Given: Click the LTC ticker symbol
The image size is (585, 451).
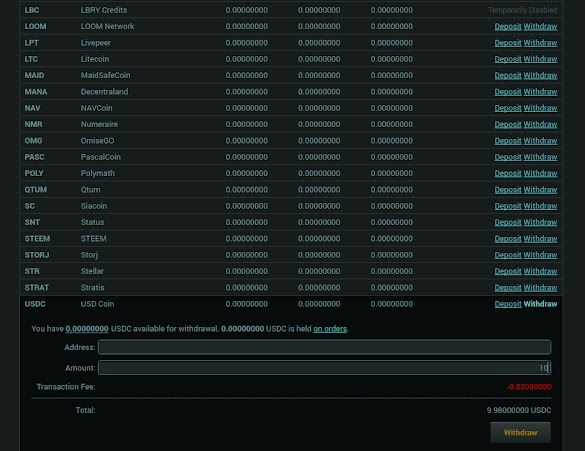Looking at the screenshot, I should 31,59.
